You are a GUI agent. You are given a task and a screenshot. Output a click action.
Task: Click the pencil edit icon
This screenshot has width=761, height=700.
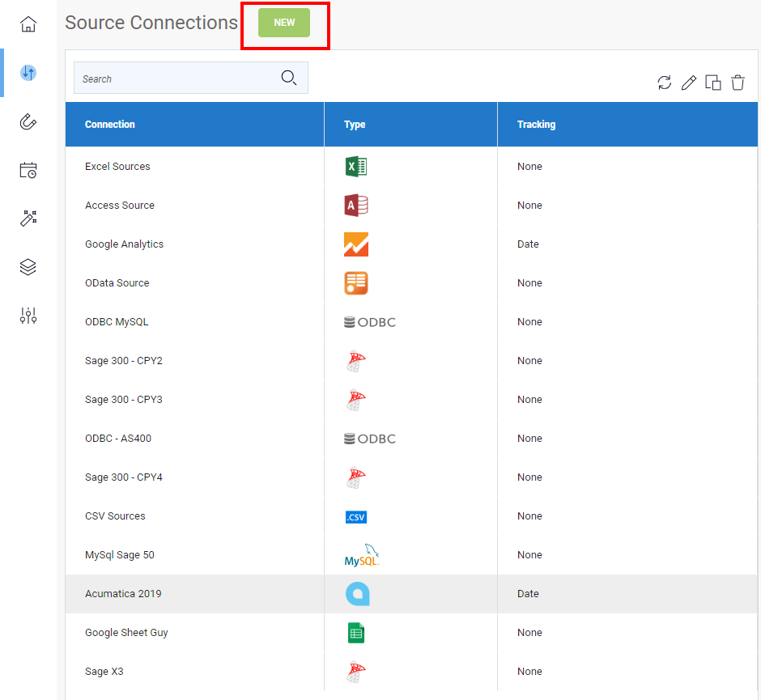click(689, 83)
